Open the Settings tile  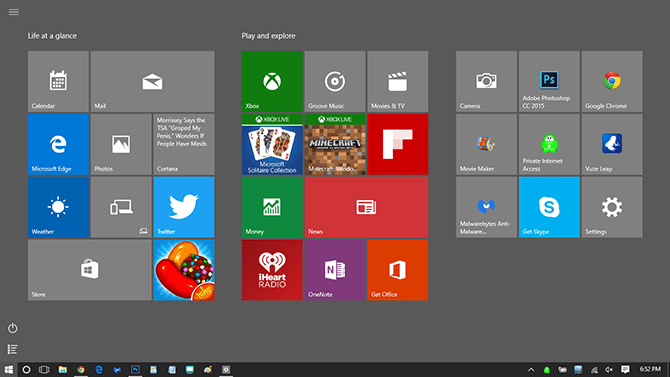(x=612, y=207)
